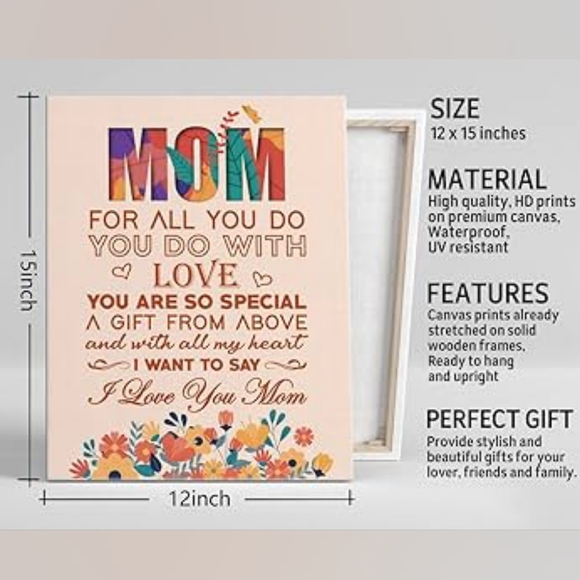Click the yellow butterfly above MOM
580x580 pixels.
click(x=252, y=112)
